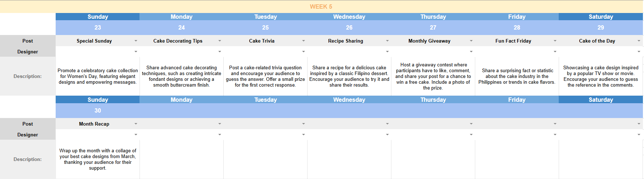644x179 pixels.
Task: Open the Month Recap post dropdown arrow
Action: click(136, 124)
